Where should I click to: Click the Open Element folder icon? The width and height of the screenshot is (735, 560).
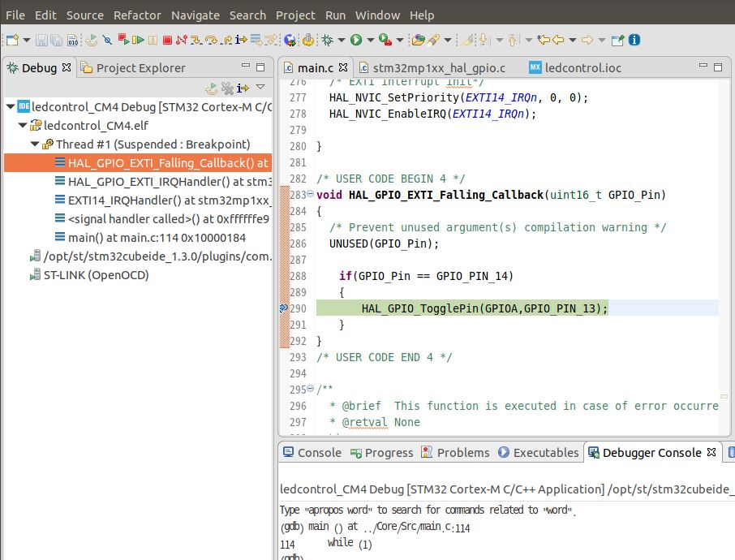(418, 40)
